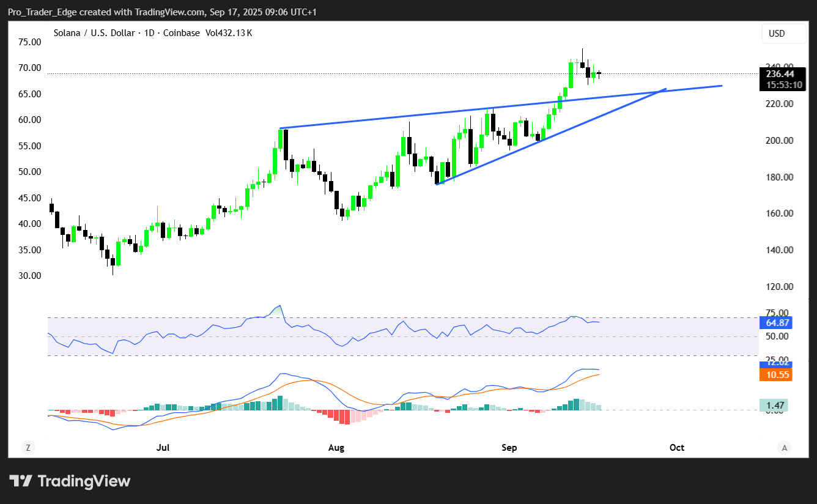817x504 pixels.
Task: Click the Z timezone button at bottom left
Action: pyautogui.click(x=28, y=448)
